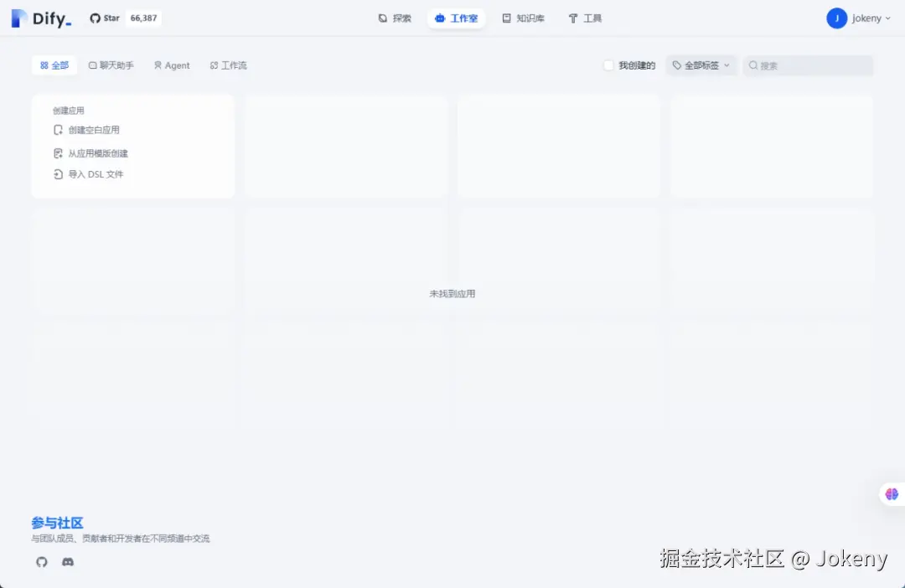Focus the 搜索 search field
The image size is (905, 588).
(808, 65)
